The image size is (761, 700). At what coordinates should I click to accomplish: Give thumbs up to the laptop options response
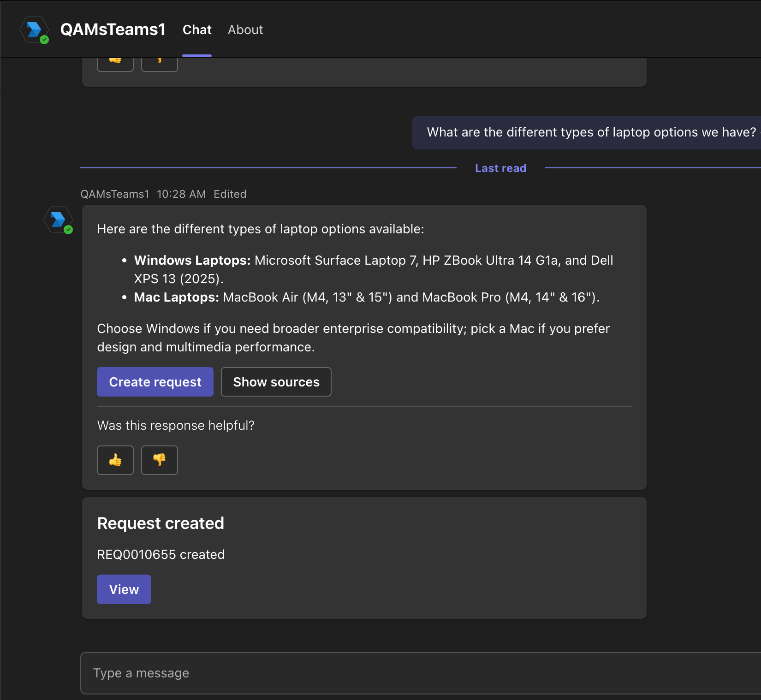[x=115, y=460]
